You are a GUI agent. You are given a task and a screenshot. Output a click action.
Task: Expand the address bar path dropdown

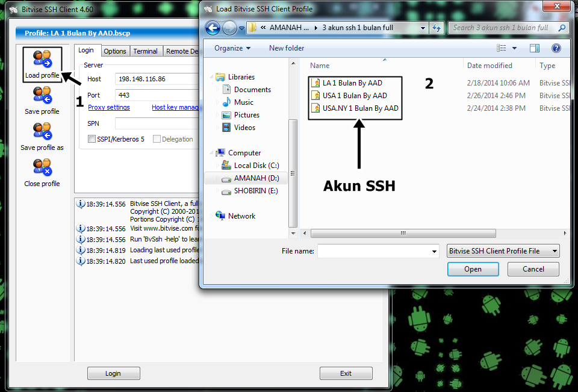[x=423, y=28]
